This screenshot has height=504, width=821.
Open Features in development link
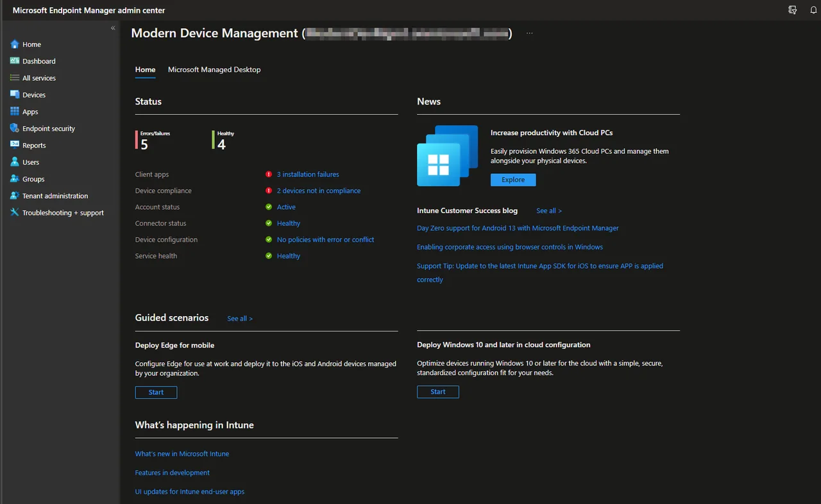pyautogui.click(x=173, y=473)
